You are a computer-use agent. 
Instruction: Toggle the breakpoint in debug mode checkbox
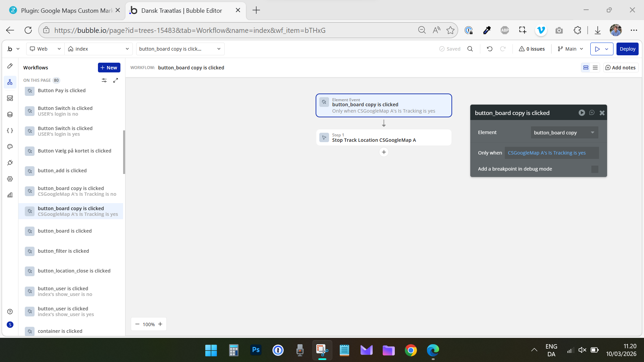[595, 169]
